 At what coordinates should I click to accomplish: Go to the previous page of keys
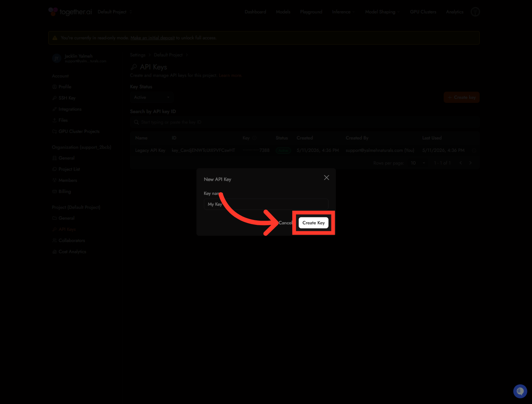(x=461, y=163)
